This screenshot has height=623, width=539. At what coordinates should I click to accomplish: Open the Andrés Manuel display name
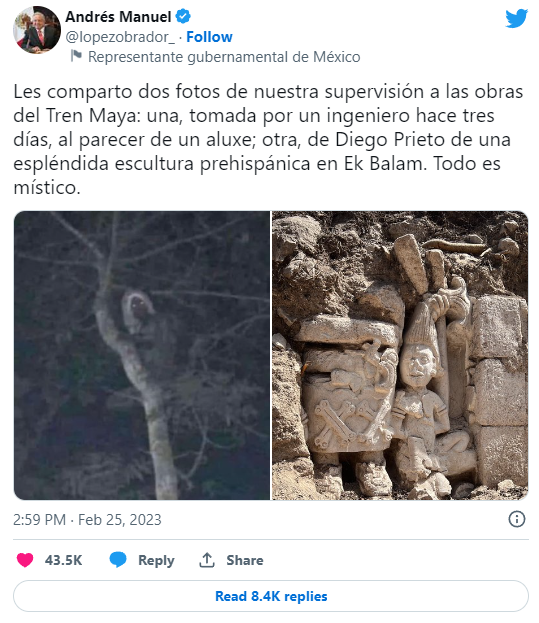tap(118, 17)
